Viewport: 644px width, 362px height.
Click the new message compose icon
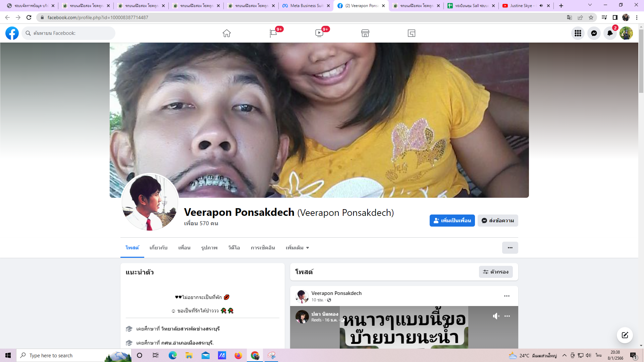pos(625,335)
